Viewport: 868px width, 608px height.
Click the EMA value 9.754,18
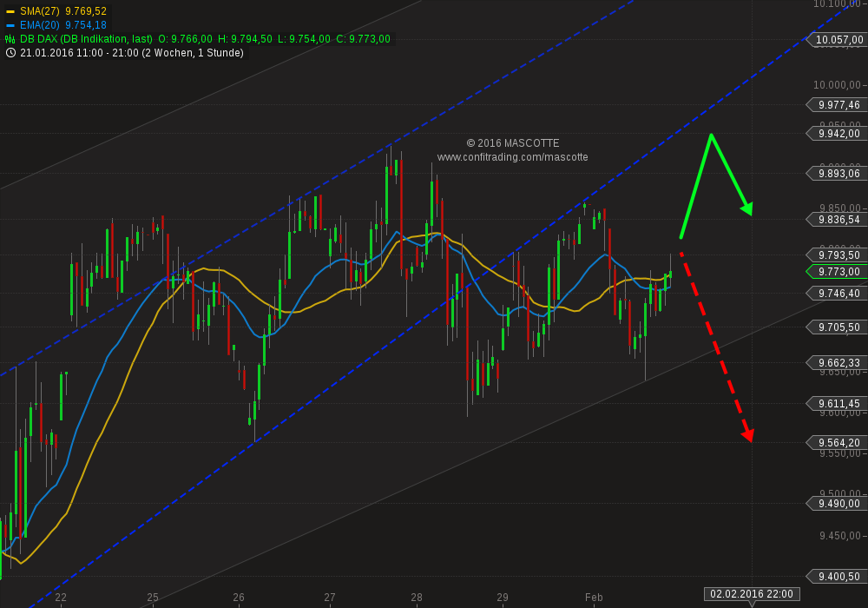click(86, 25)
